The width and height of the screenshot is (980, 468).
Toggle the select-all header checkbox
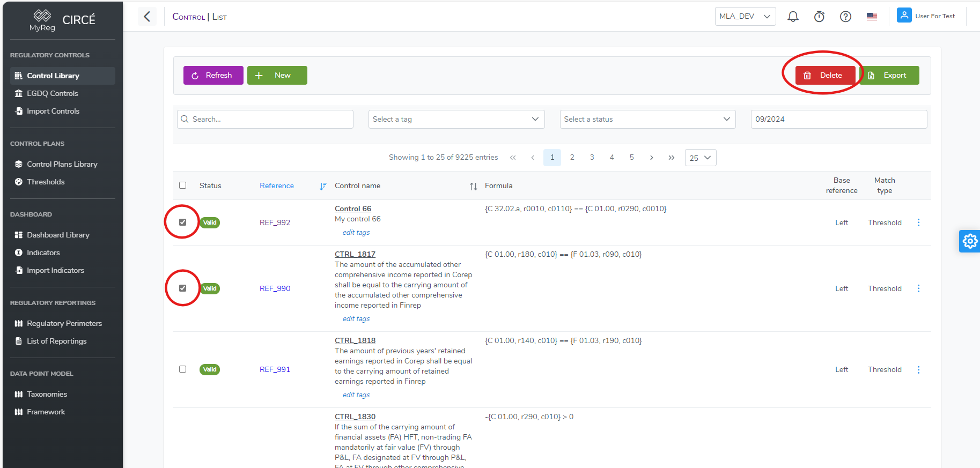click(x=183, y=185)
